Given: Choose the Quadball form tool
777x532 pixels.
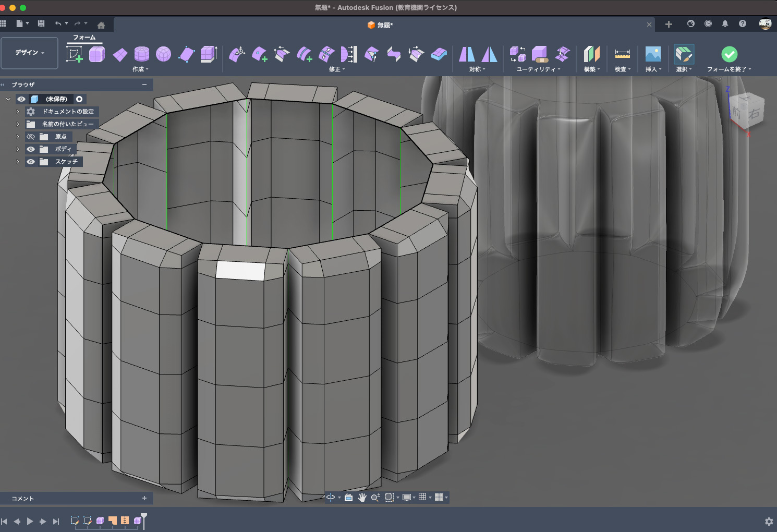Looking at the screenshot, I should (x=164, y=54).
